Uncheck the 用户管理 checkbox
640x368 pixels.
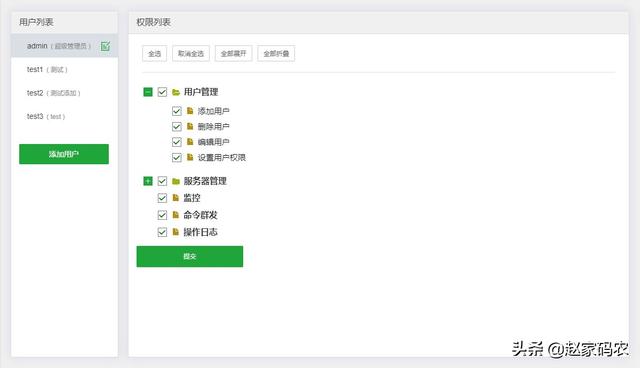coord(162,92)
